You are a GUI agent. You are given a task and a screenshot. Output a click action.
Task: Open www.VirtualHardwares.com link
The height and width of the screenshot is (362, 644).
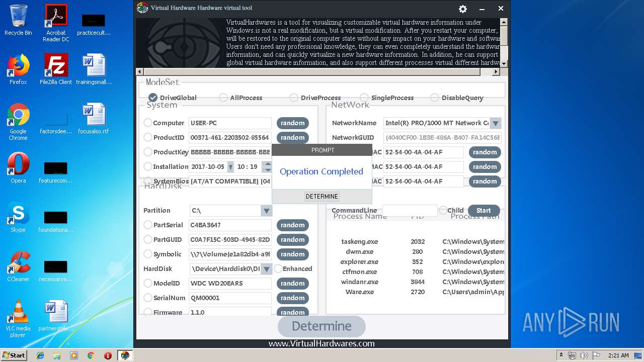pos(321,344)
